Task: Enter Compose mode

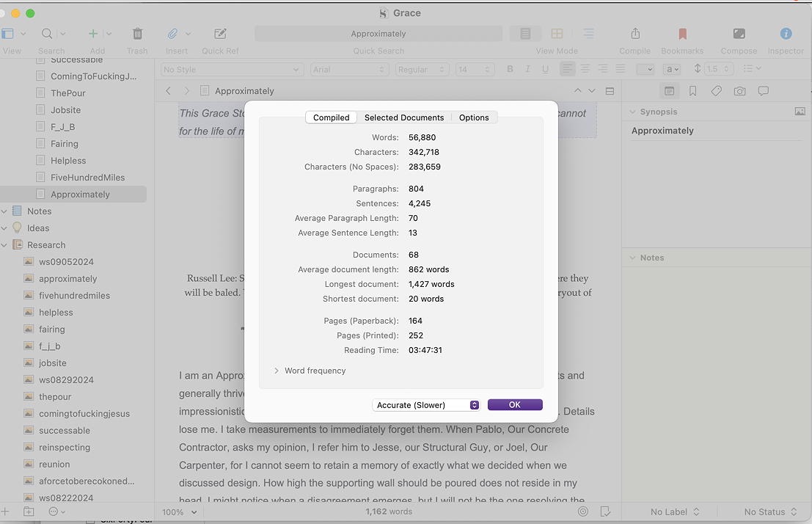Action: tap(739, 34)
